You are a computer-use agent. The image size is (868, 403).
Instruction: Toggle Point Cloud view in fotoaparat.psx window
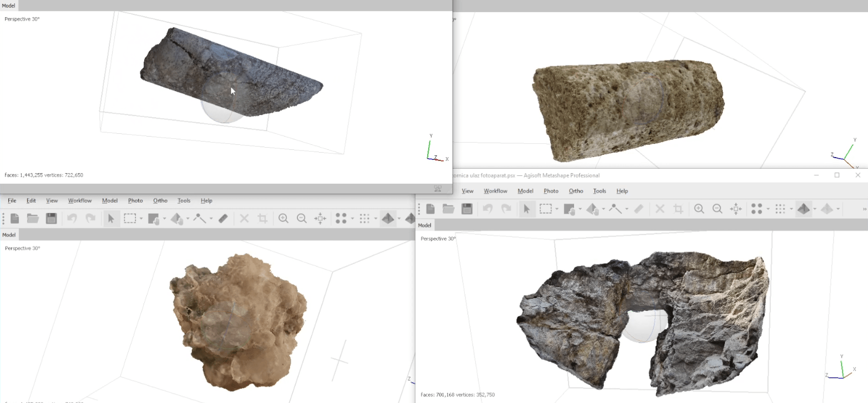[756, 209]
